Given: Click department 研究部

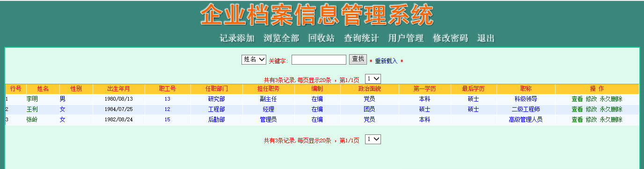Looking at the screenshot, I should [217, 99].
